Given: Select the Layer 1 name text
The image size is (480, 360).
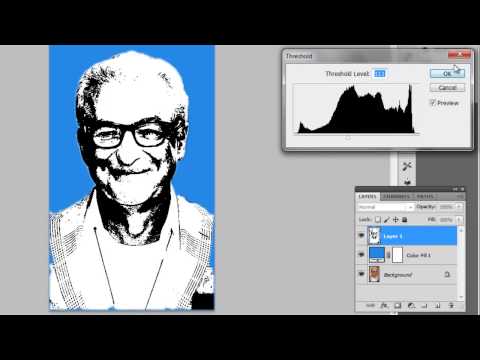Looking at the screenshot, I should click(393, 236).
